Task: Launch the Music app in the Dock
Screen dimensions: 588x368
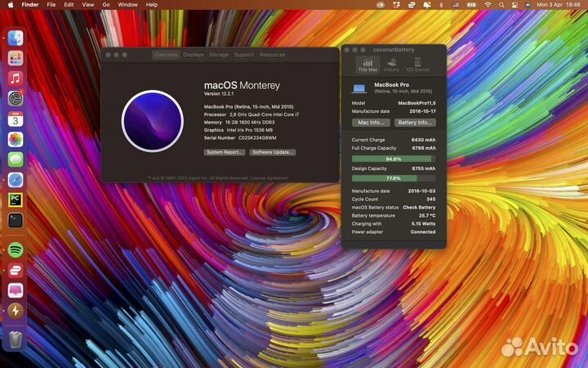Action: coord(16,79)
